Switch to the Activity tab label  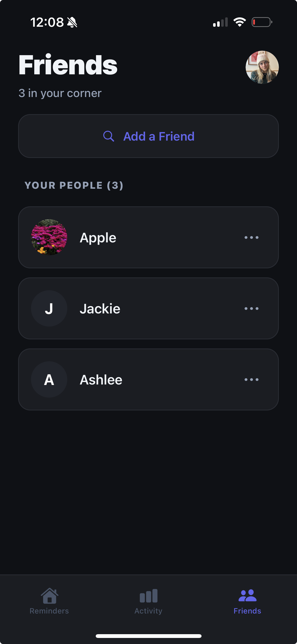pyautogui.click(x=148, y=611)
